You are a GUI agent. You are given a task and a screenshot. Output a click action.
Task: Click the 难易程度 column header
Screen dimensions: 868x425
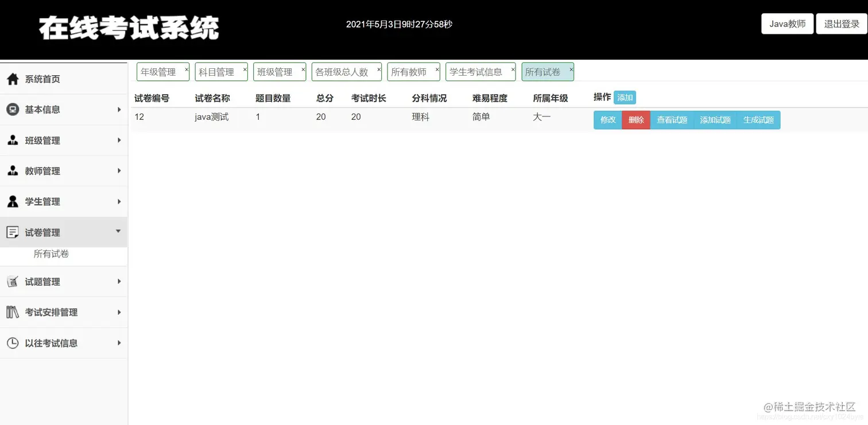(490, 98)
